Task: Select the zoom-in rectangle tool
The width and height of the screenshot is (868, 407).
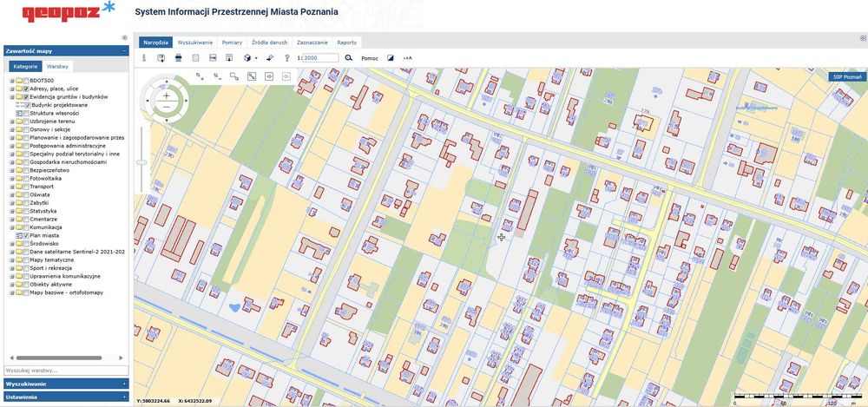Action: 200,76
